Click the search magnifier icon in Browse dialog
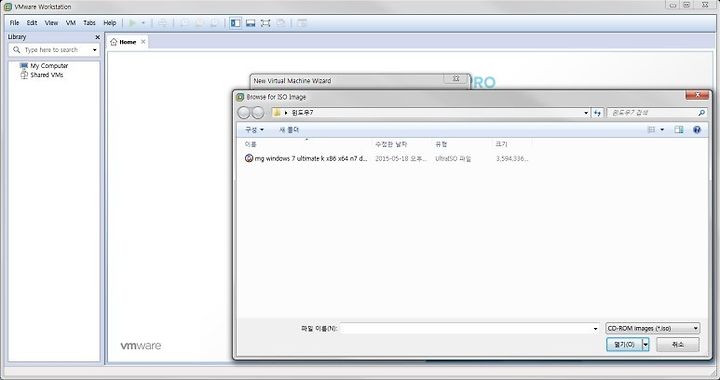 pyautogui.click(x=701, y=113)
